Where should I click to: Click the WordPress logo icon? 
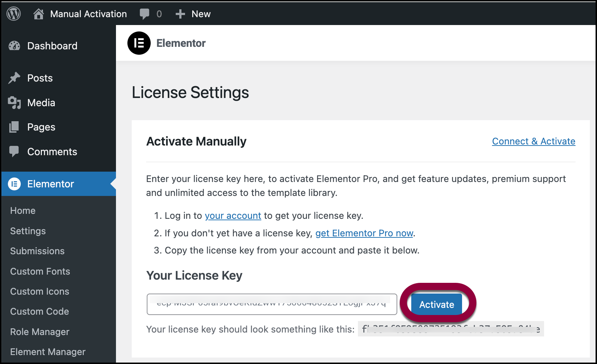pyautogui.click(x=14, y=14)
